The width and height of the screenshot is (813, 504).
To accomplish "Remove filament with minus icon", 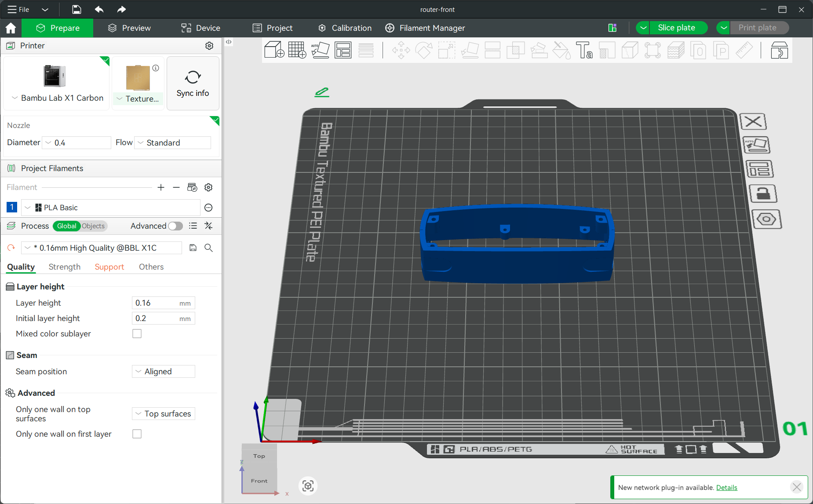I will pyautogui.click(x=176, y=187).
